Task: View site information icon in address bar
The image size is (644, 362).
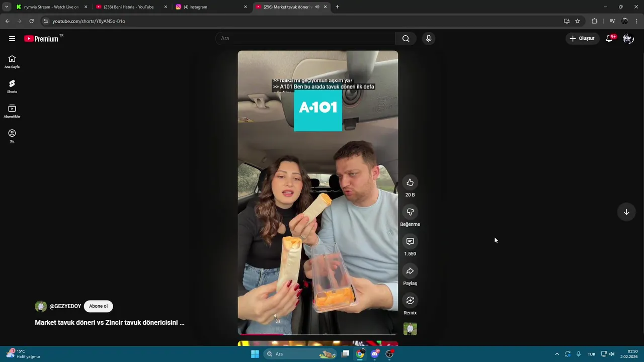Action: 46,21
